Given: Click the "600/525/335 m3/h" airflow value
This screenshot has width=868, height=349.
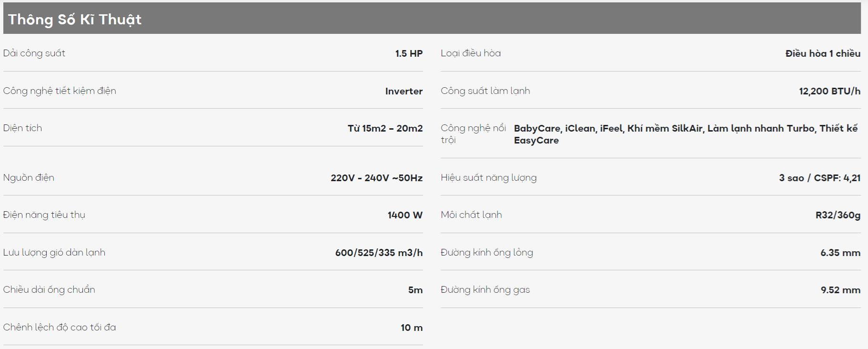Looking at the screenshot, I should tap(379, 253).
